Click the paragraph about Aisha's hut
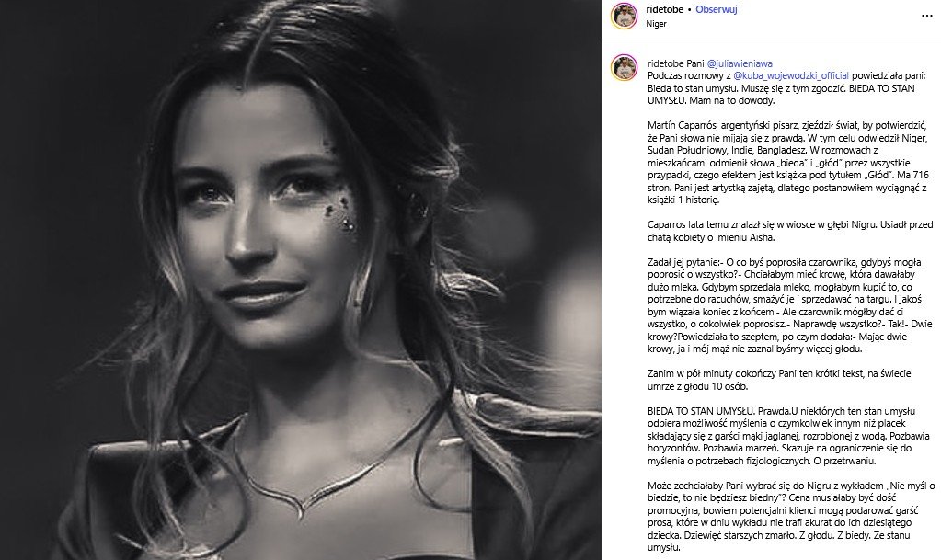Viewport: 941px width, 560px height. 790,231
